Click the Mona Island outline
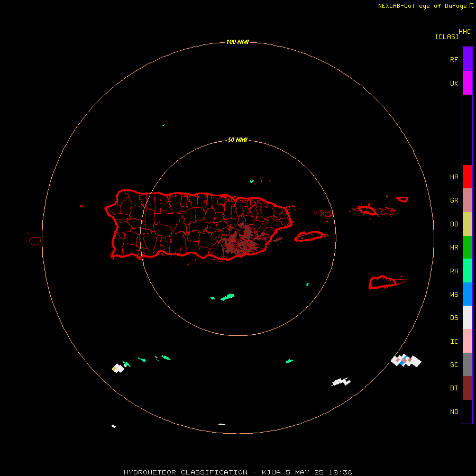Viewport: 476px width, 476px height. [34, 241]
